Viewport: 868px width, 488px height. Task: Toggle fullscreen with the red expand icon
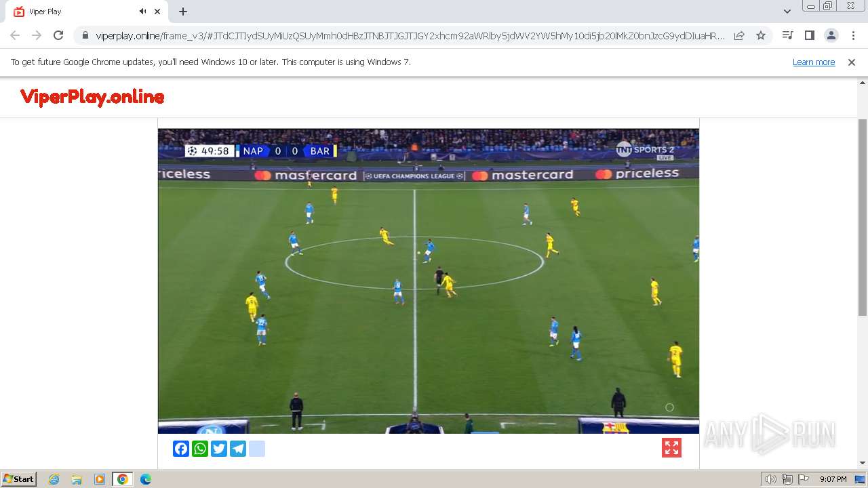[x=671, y=448]
